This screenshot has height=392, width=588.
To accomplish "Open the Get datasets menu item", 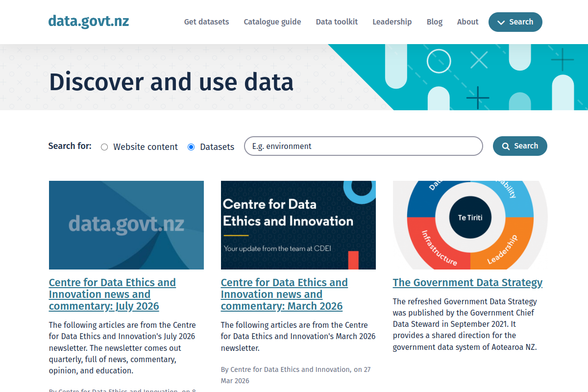I will click(206, 22).
